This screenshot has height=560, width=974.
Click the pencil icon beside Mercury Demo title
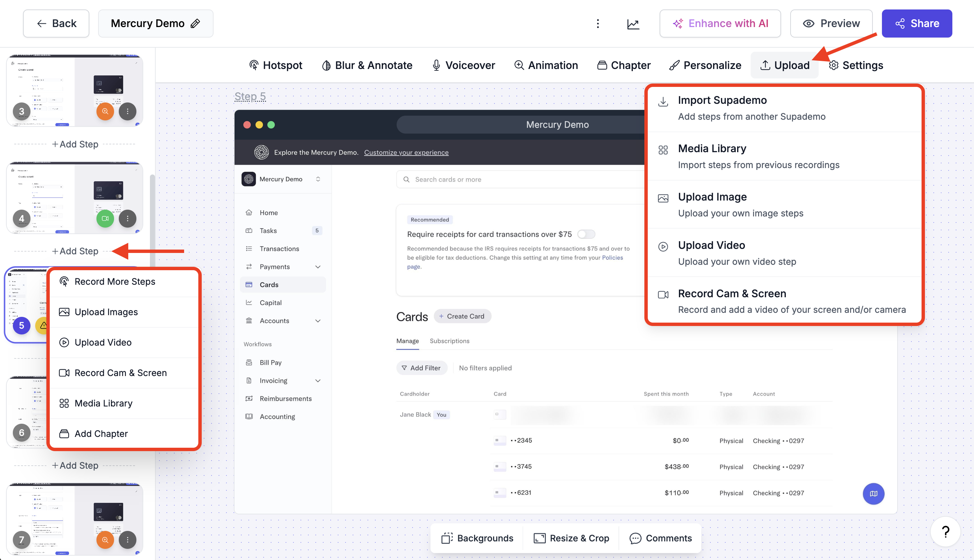tap(196, 23)
